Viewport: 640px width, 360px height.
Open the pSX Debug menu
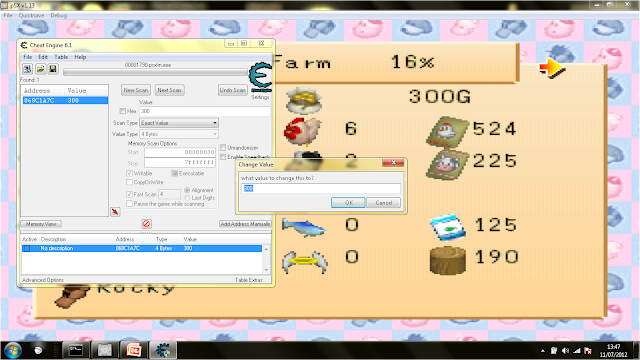coord(58,15)
